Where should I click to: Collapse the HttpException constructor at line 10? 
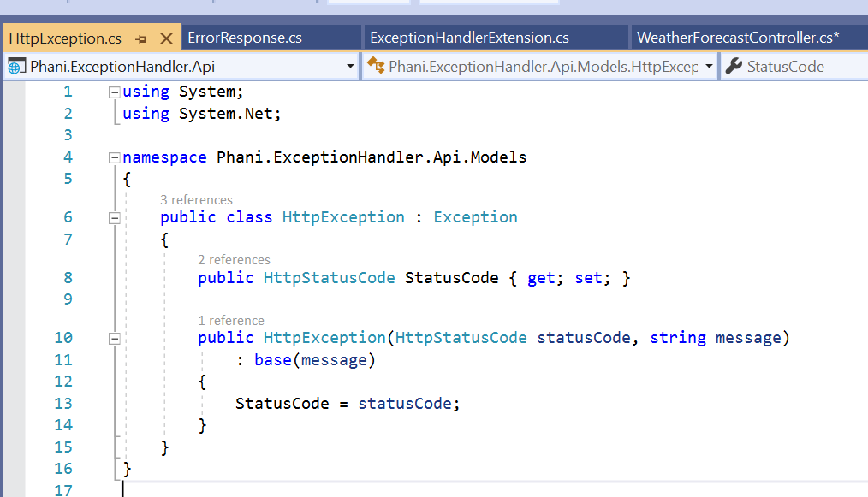[115, 339]
